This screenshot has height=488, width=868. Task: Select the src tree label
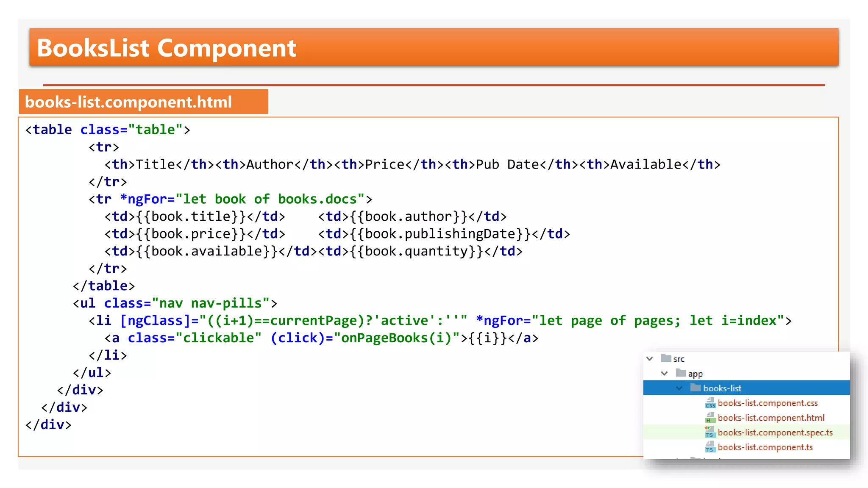click(x=679, y=359)
